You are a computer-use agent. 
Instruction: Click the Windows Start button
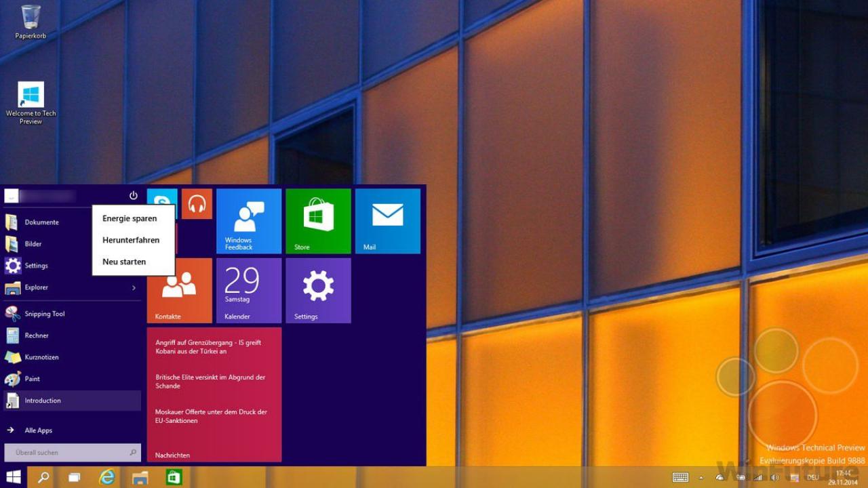[x=14, y=477]
